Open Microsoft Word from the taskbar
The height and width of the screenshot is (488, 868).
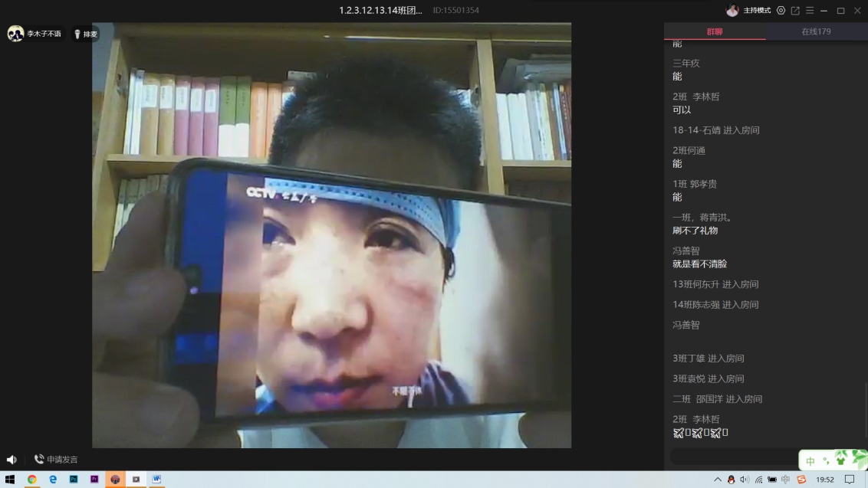(156, 479)
